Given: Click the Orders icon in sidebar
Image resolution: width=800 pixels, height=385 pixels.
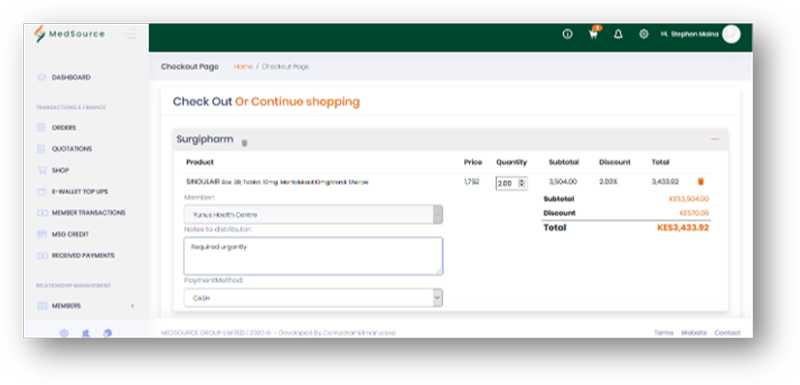Looking at the screenshot, I should tap(41, 127).
